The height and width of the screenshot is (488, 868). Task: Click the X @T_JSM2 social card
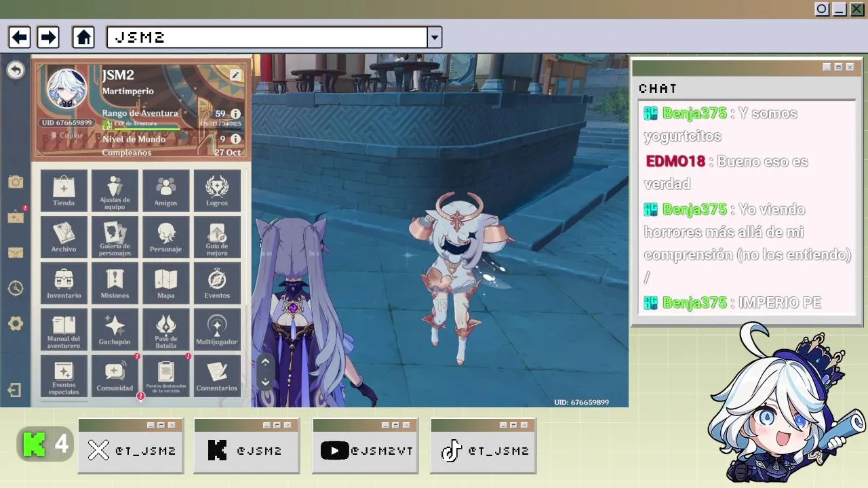[131, 446]
